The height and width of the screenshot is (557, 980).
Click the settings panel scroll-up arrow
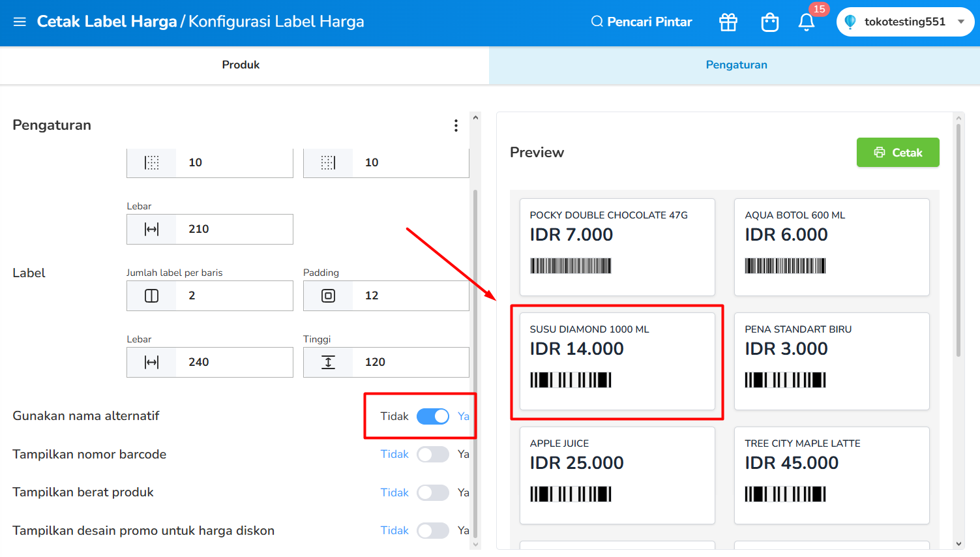click(x=475, y=118)
